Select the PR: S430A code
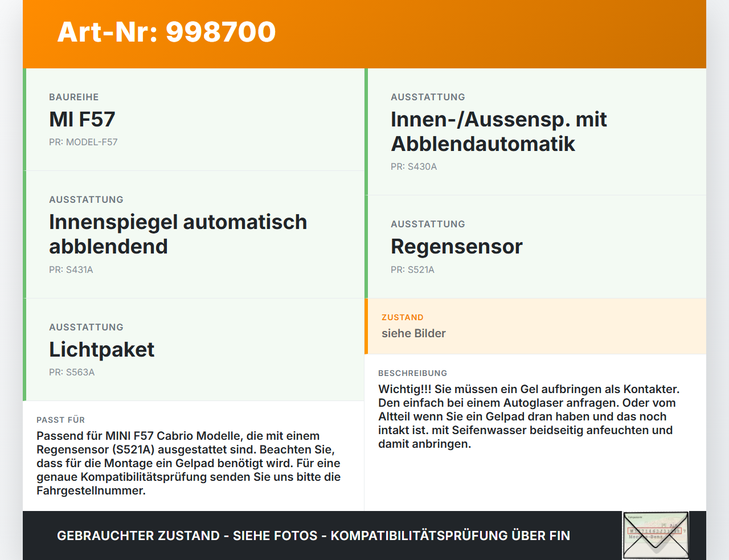This screenshot has height=560, width=729. point(414,166)
